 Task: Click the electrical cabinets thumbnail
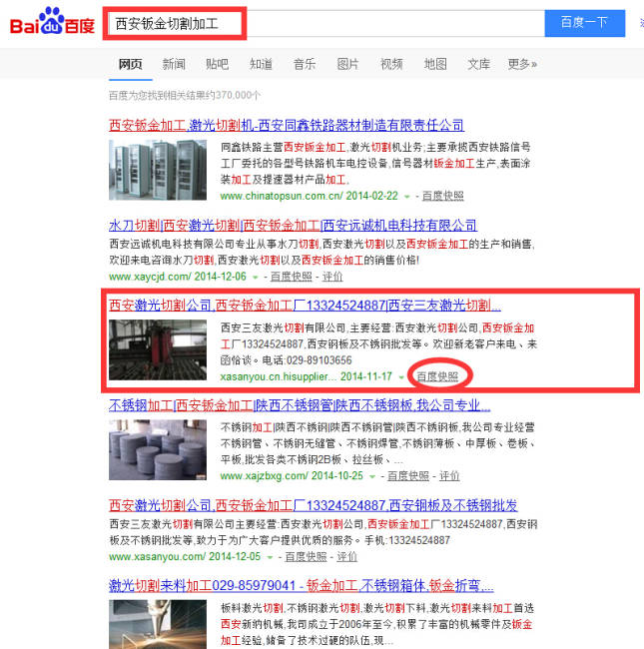pos(158,170)
